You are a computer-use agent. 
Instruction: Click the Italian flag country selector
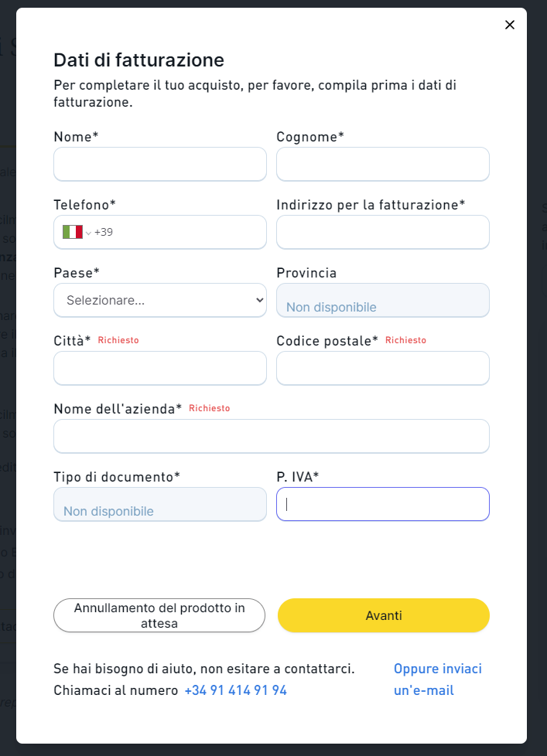tap(73, 232)
